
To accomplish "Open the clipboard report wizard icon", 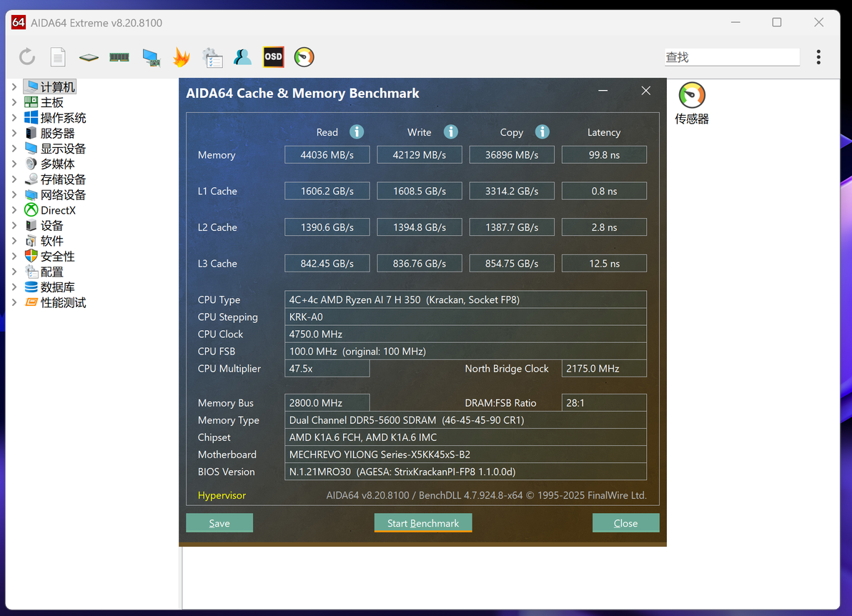I will pos(212,58).
